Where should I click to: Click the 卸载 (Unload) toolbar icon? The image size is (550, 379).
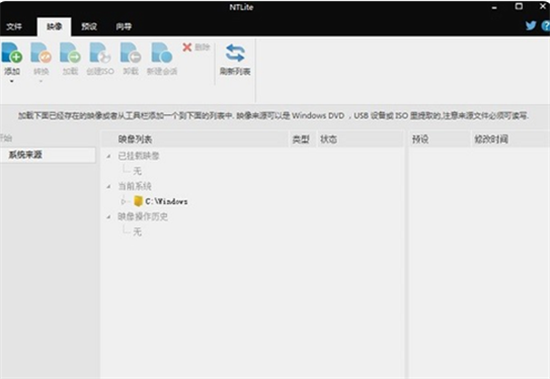130,53
